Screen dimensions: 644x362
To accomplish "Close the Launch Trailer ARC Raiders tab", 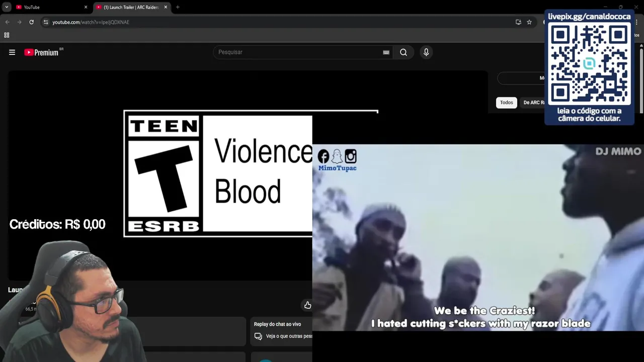I will [x=166, y=7].
